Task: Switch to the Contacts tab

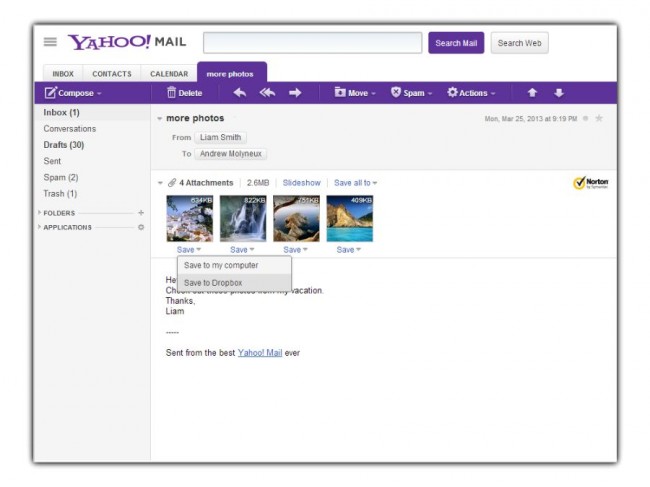Action: [112, 73]
